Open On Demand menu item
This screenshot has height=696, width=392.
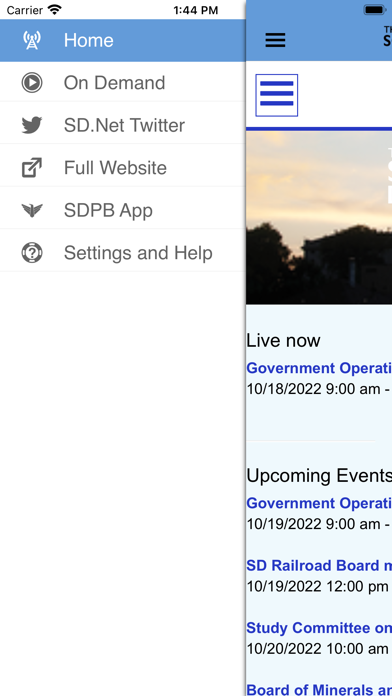click(123, 83)
